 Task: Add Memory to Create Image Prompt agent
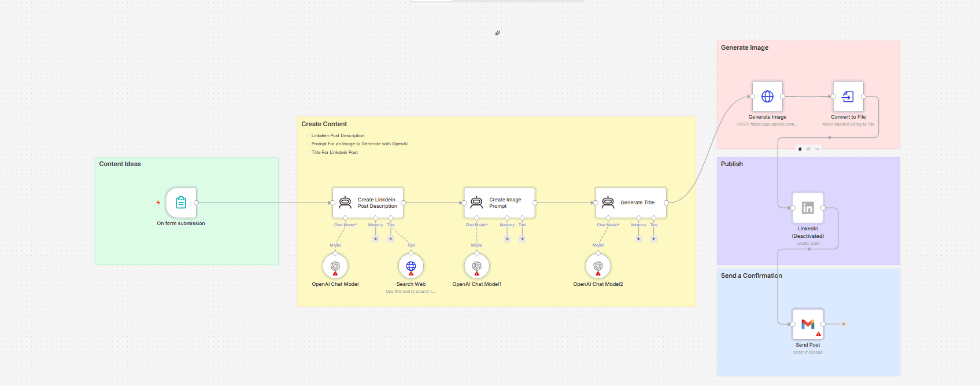click(x=507, y=238)
